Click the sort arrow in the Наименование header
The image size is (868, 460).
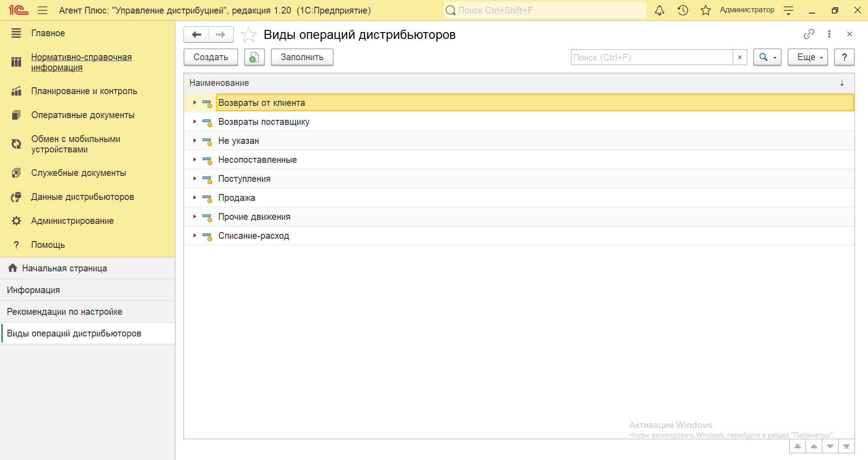click(842, 83)
